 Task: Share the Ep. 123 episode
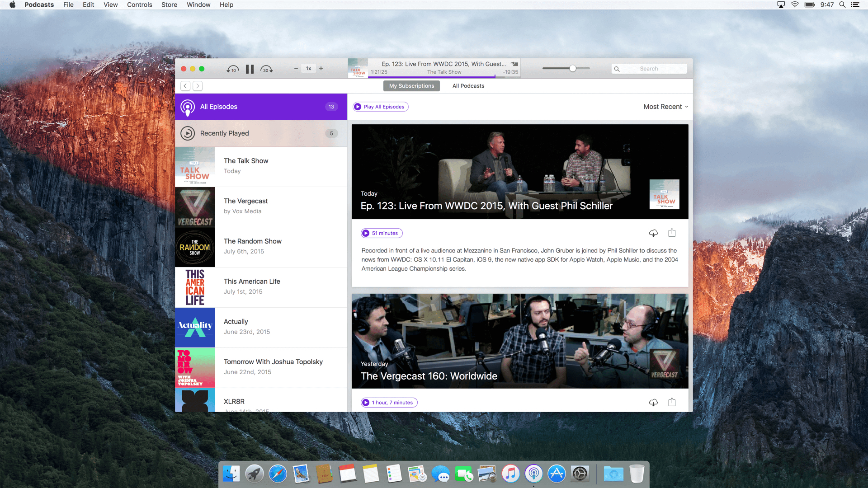[672, 233]
